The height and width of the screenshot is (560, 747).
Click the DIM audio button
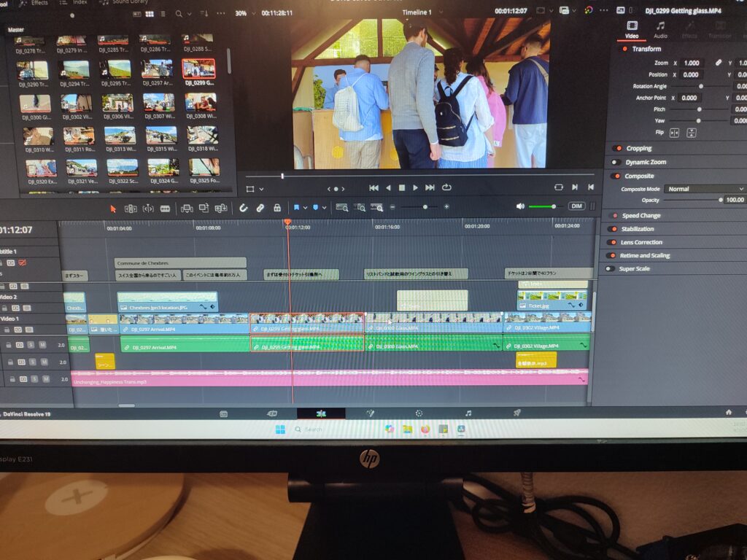tap(576, 206)
